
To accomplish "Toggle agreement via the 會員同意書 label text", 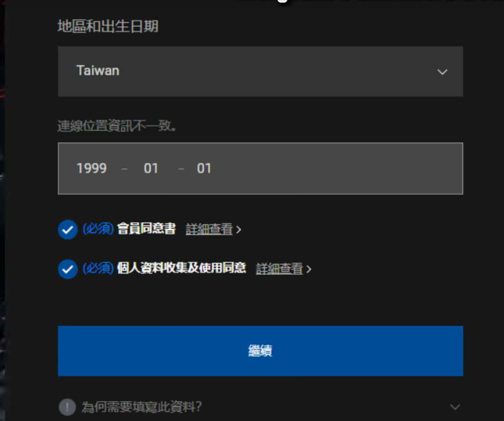I will click(x=146, y=229).
